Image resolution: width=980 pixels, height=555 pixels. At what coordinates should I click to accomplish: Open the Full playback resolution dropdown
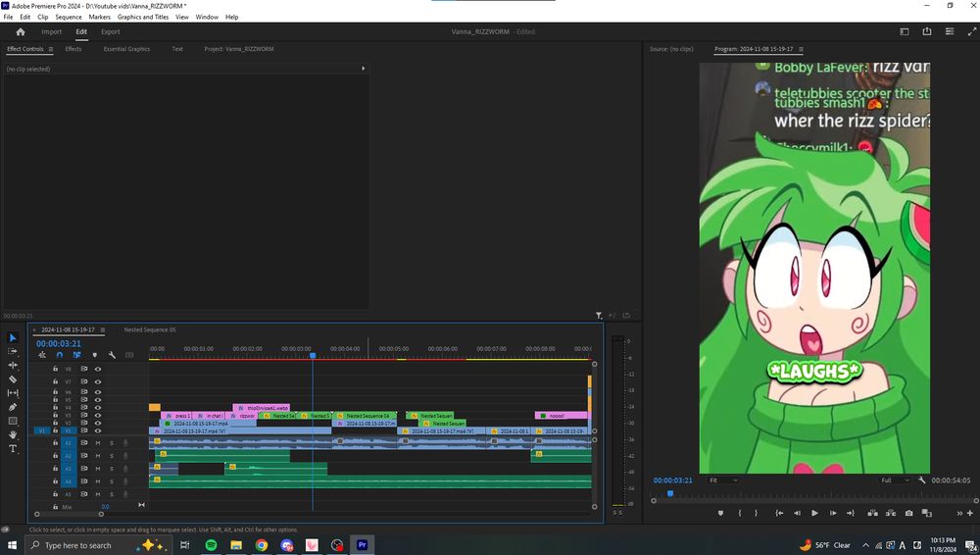[895, 479]
